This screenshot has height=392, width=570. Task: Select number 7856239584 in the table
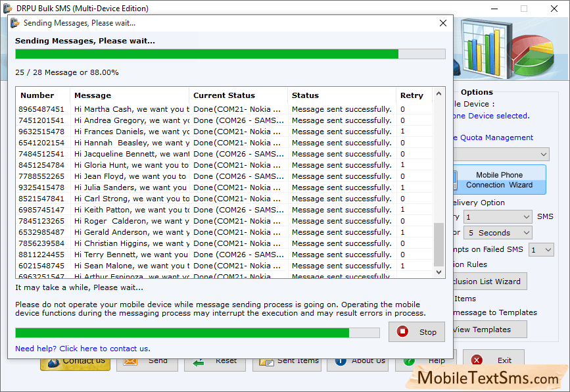coord(41,243)
